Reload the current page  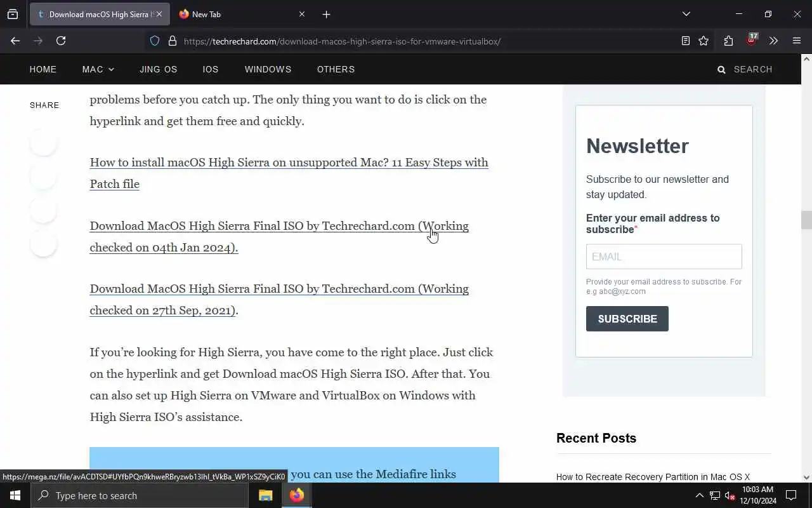coord(61,41)
